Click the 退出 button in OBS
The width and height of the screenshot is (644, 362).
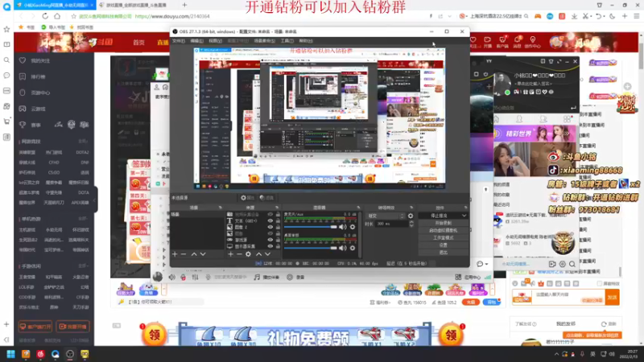tap(444, 253)
